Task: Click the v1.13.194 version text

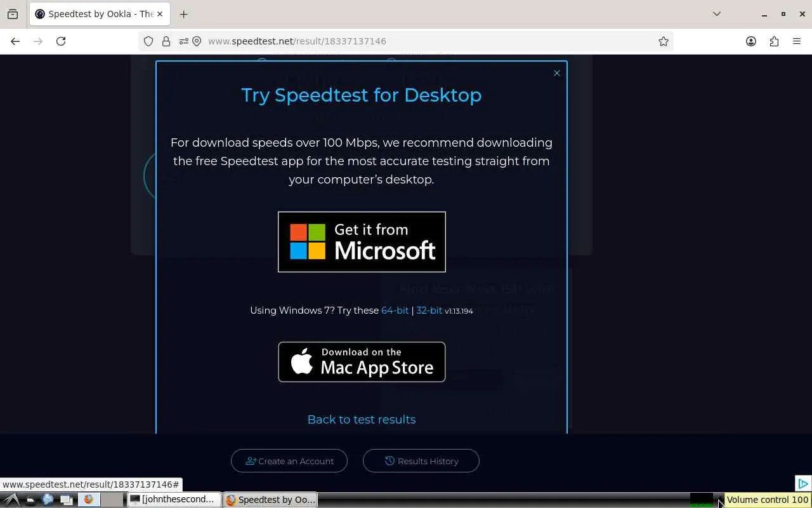Action: 459,311
